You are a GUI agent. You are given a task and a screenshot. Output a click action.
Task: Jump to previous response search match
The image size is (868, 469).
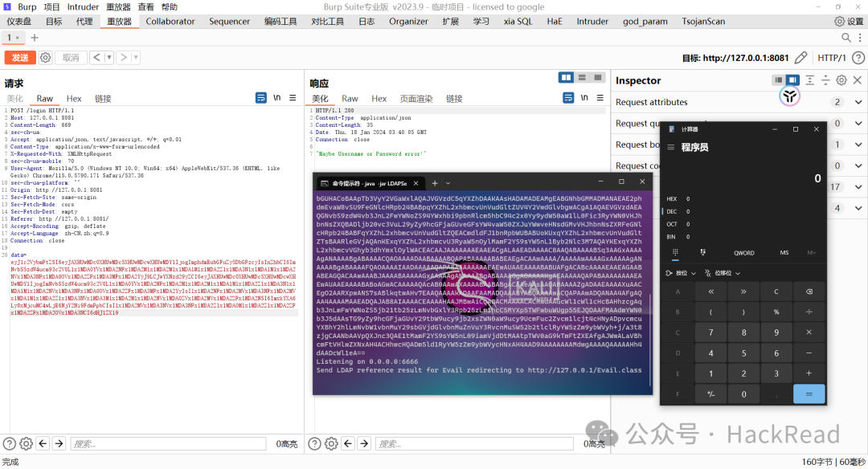click(348, 443)
